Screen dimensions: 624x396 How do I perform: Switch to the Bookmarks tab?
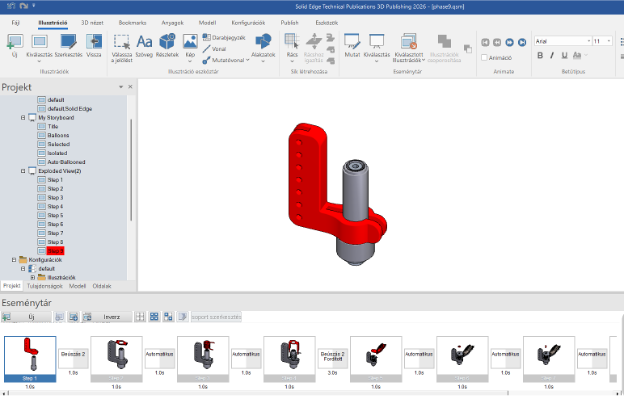133,23
